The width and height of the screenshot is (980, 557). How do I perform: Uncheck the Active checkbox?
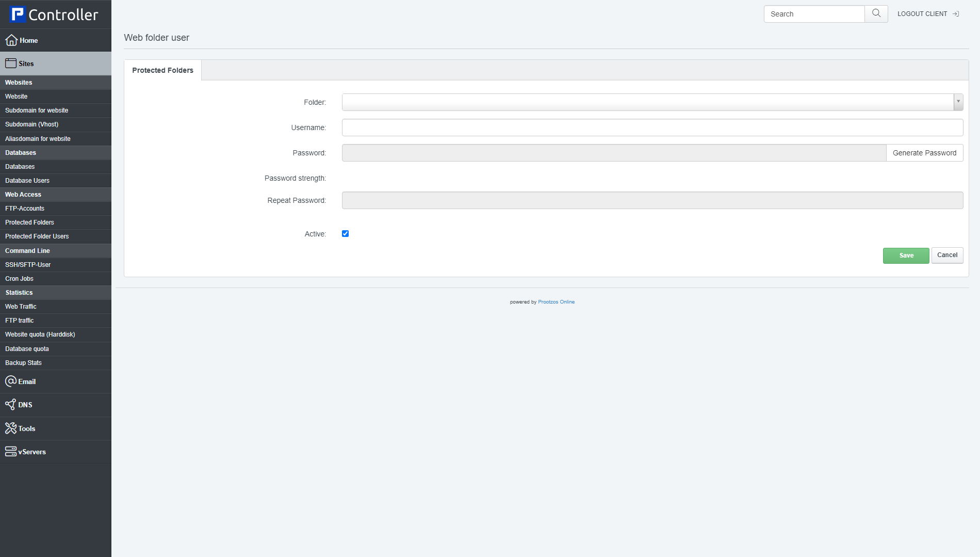pyautogui.click(x=345, y=233)
